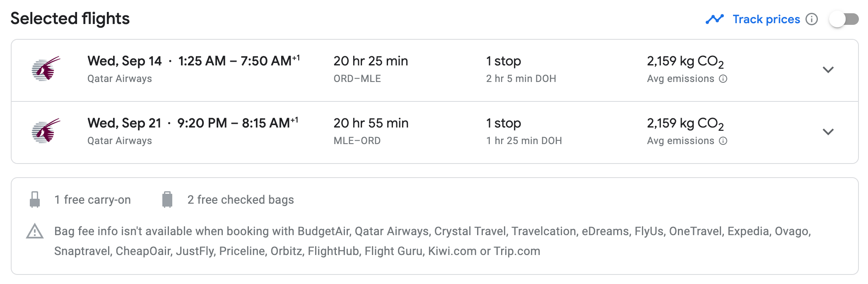Click the checked bags suitcase icon
The height and width of the screenshot is (284, 868).
tap(167, 200)
